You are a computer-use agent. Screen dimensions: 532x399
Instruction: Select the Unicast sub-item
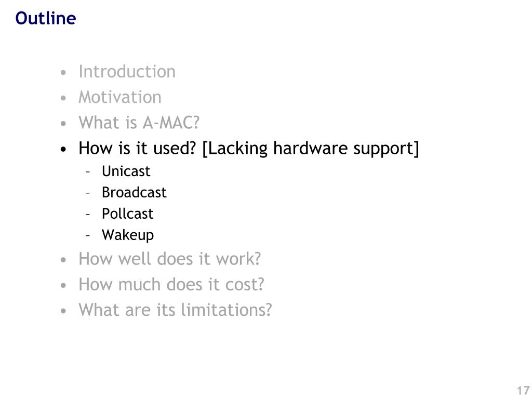point(126,171)
